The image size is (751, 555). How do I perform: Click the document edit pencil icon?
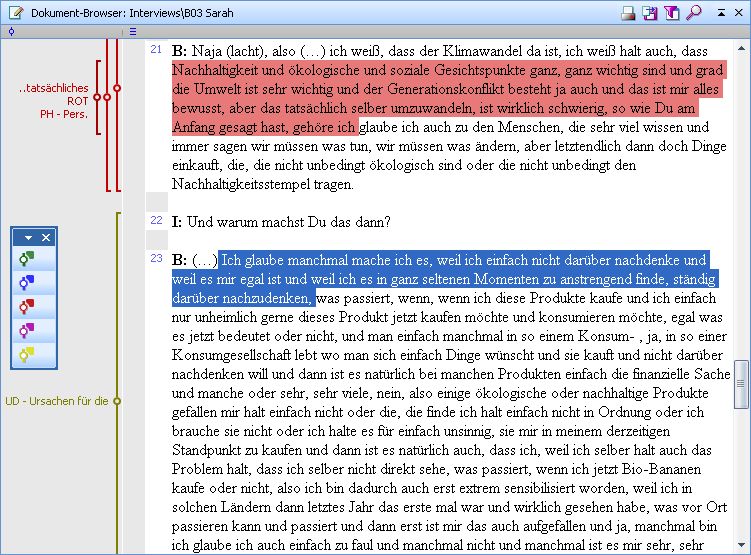[x=16, y=13]
